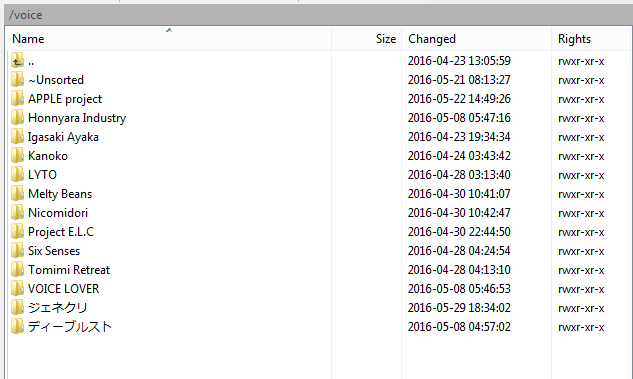Open the parent directory folder icon
The height and width of the screenshot is (379, 633).
(x=17, y=61)
